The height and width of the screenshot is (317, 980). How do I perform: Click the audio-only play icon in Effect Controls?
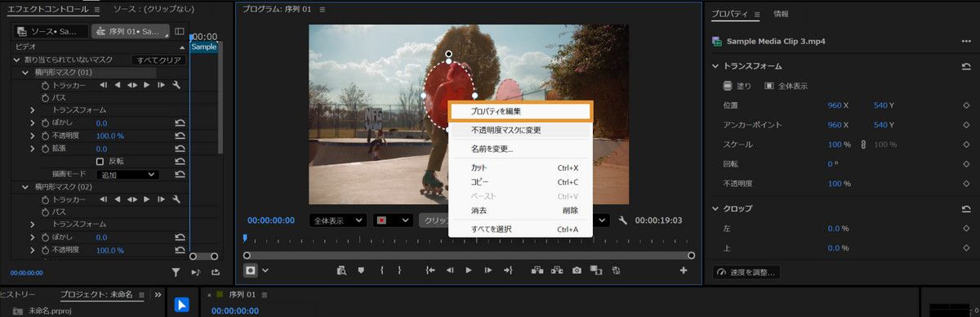click(195, 272)
